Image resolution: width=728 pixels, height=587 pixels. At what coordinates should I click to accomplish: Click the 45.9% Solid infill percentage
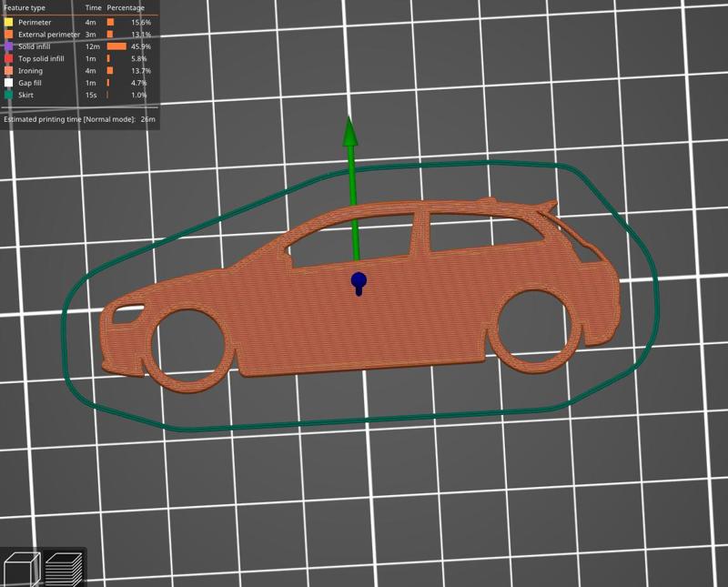[x=141, y=46]
